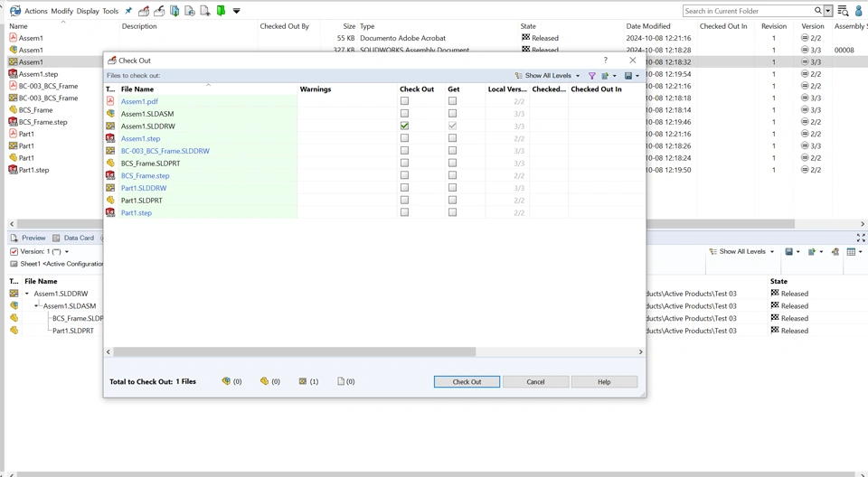Click the BCS_Frame.step link in dialog
868x477 pixels.
pos(145,175)
